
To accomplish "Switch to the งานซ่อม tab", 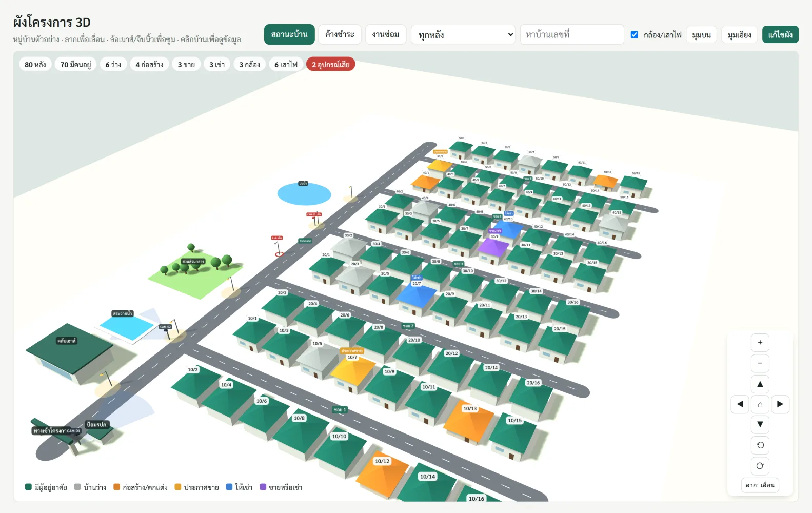I will (x=386, y=34).
